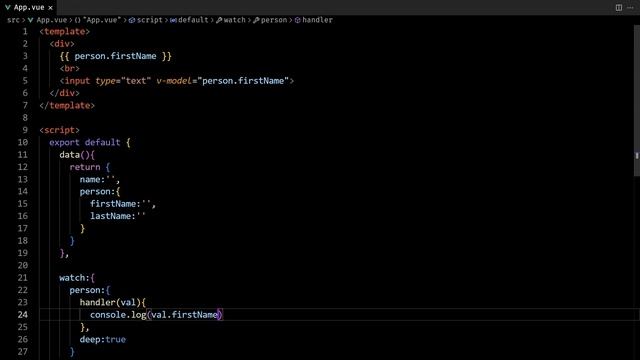640x360 pixels.
Task: Click the opening div tag on line 2
Action: [x=62, y=44]
